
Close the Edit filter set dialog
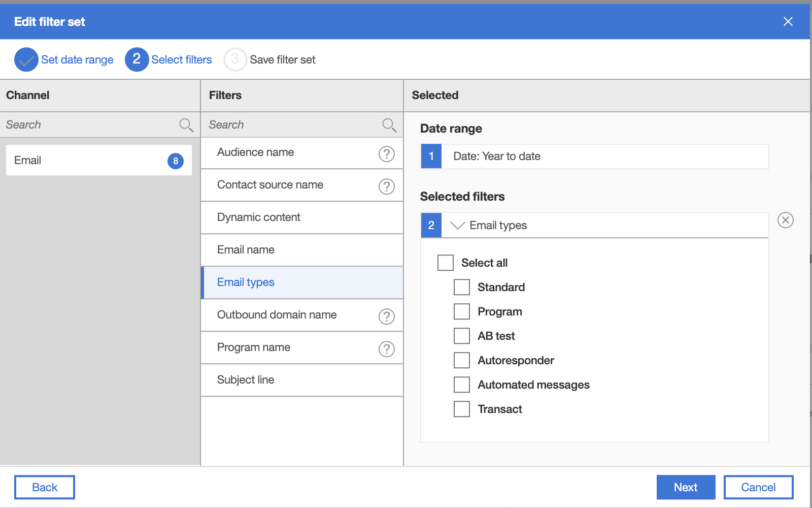pos(788,21)
